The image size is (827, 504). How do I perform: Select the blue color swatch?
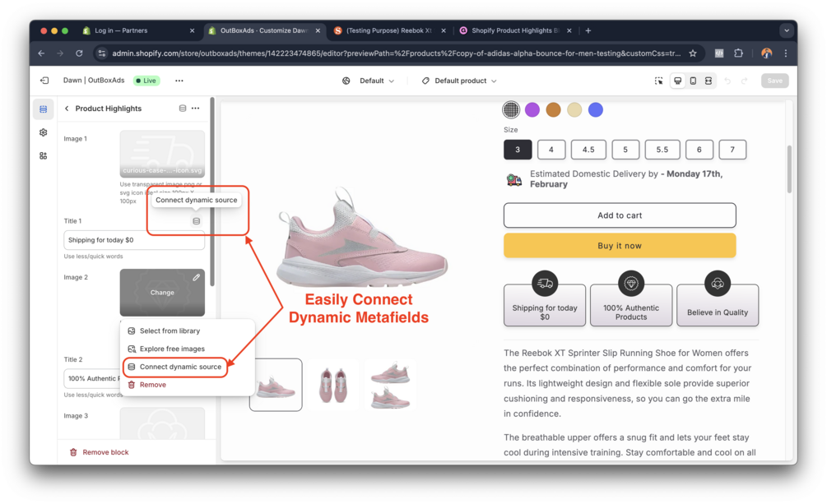(x=596, y=109)
